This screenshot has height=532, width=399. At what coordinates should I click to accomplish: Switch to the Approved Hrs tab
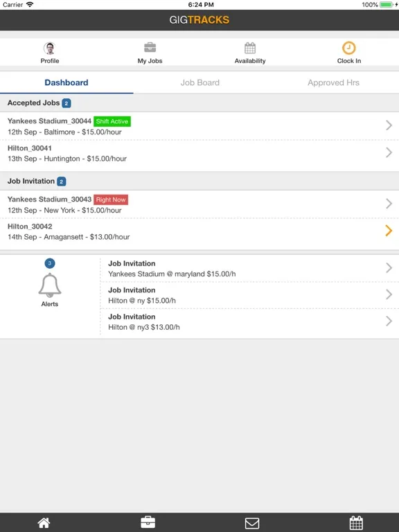[333, 82]
